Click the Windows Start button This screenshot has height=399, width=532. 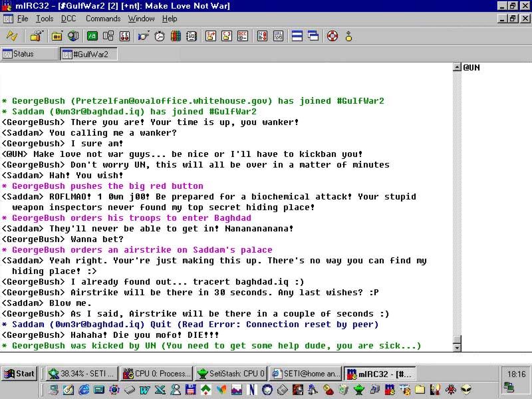[x=19, y=373]
